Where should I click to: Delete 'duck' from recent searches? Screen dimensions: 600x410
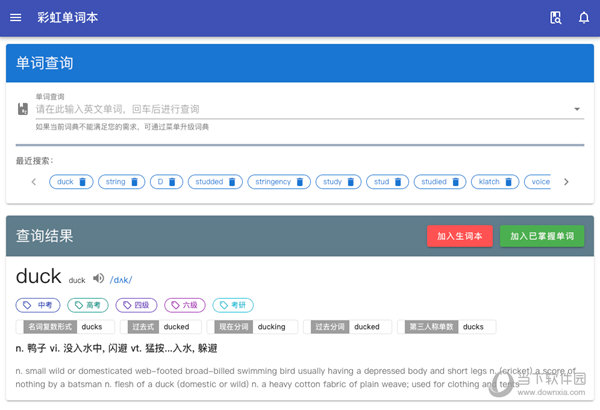pos(83,182)
